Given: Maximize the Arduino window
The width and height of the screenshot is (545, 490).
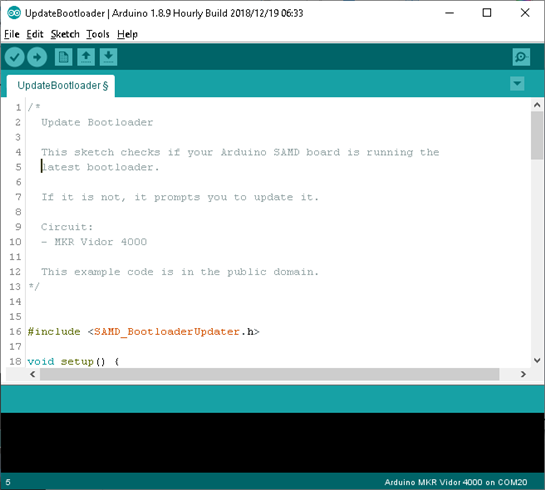Looking at the screenshot, I should click(x=487, y=13).
